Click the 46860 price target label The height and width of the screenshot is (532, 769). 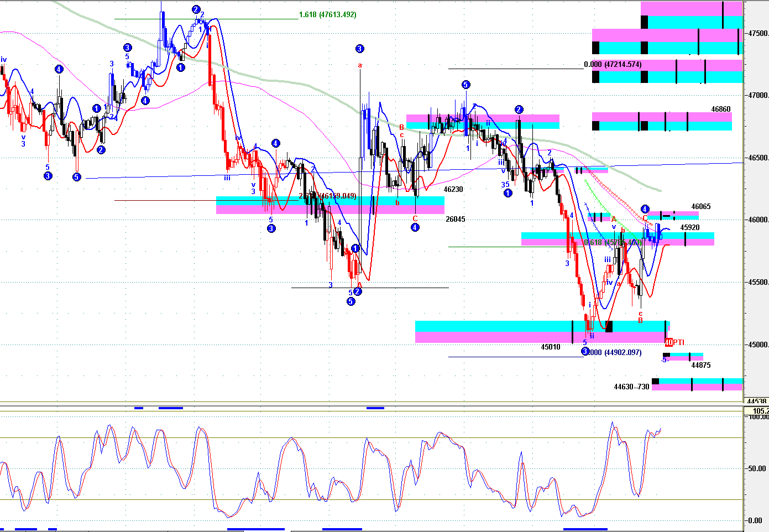(x=720, y=109)
